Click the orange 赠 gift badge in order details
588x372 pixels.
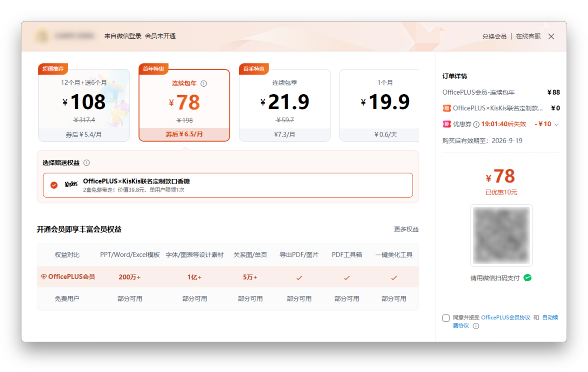click(446, 108)
